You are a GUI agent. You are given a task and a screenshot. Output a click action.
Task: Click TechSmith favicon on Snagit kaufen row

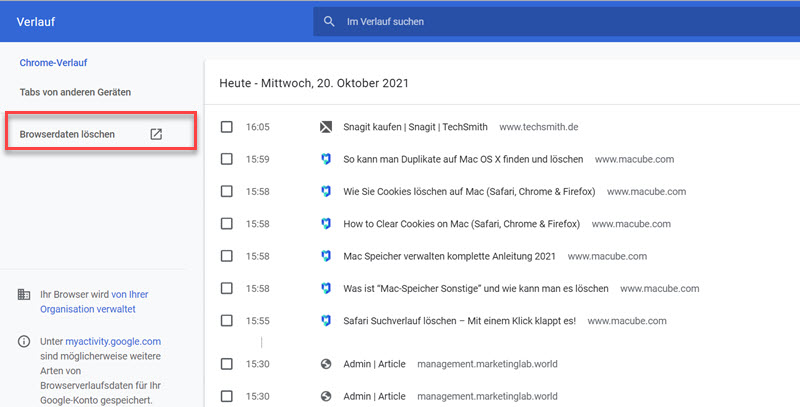pyautogui.click(x=326, y=127)
